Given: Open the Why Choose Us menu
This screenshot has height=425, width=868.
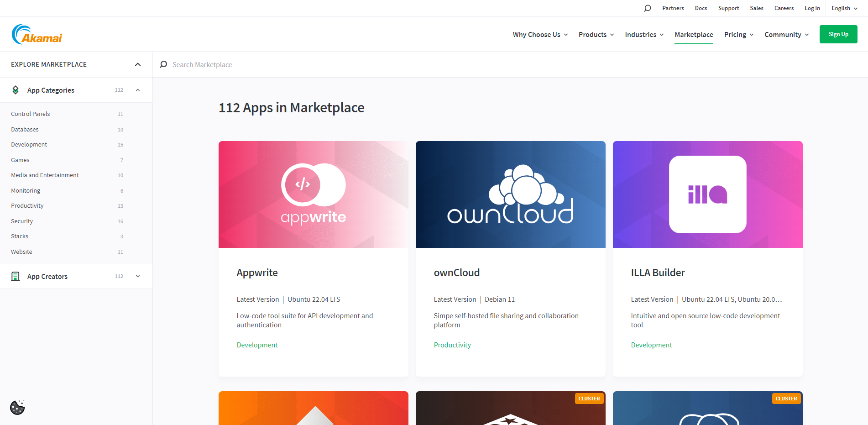Looking at the screenshot, I should pos(540,35).
